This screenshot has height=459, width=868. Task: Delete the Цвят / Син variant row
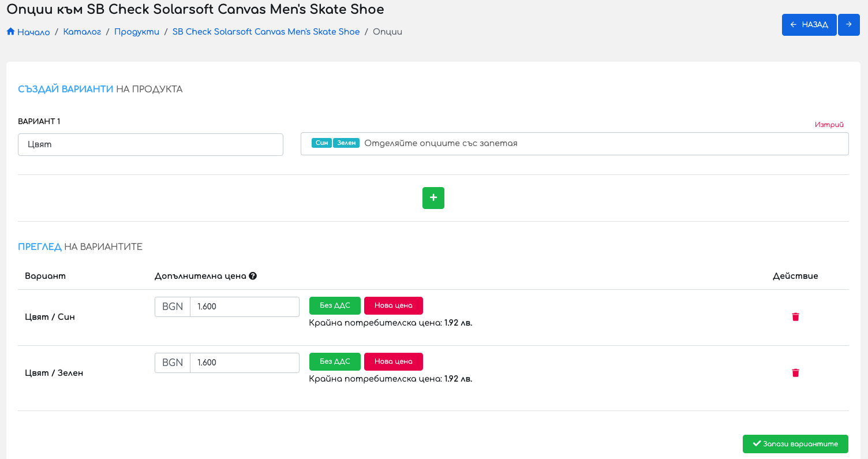pos(795,316)
